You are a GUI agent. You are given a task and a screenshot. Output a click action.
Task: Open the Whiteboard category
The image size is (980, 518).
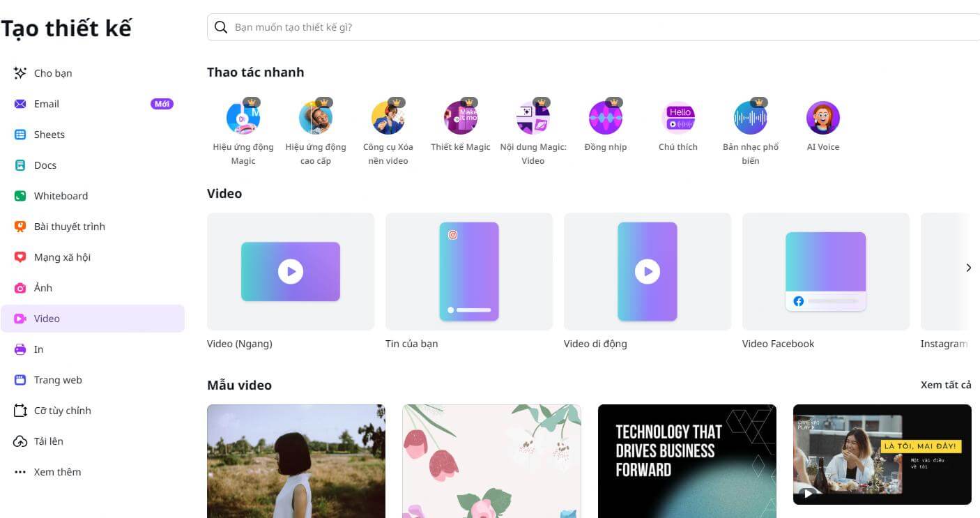[x=61, y=196]
